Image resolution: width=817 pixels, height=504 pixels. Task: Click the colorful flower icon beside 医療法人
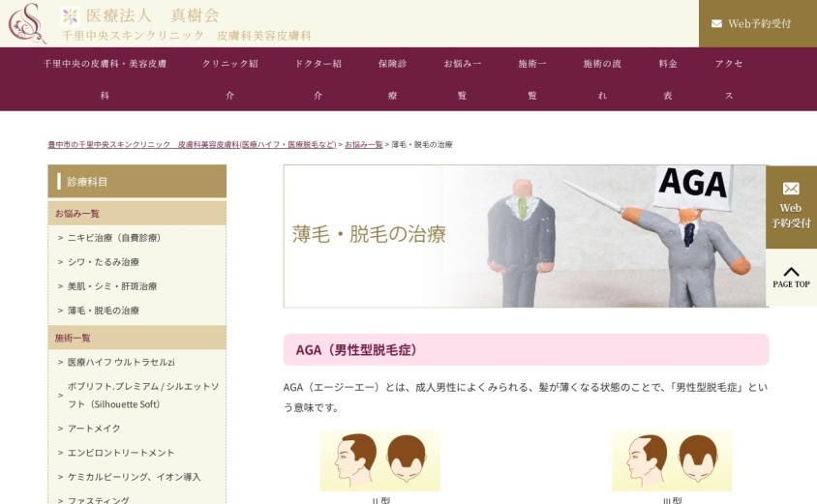pos(70,16)
